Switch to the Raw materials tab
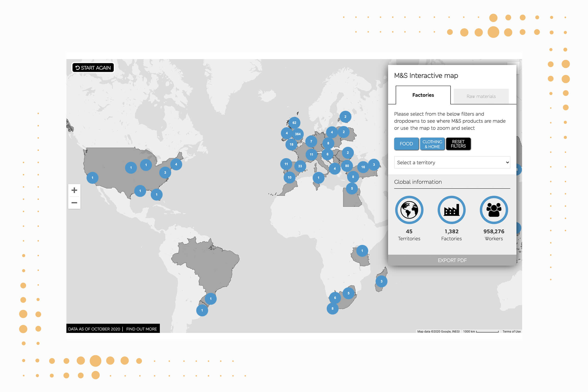 coord(481,96)
